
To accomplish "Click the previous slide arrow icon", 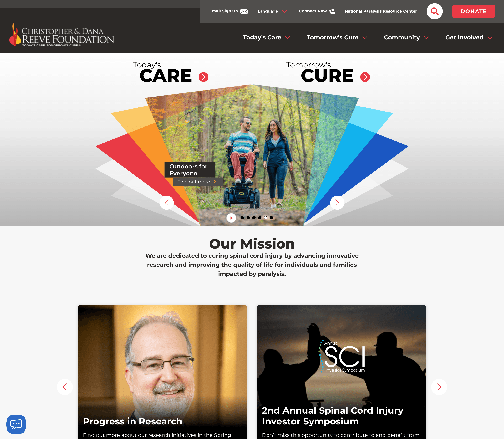I will [x=167, y=203].
